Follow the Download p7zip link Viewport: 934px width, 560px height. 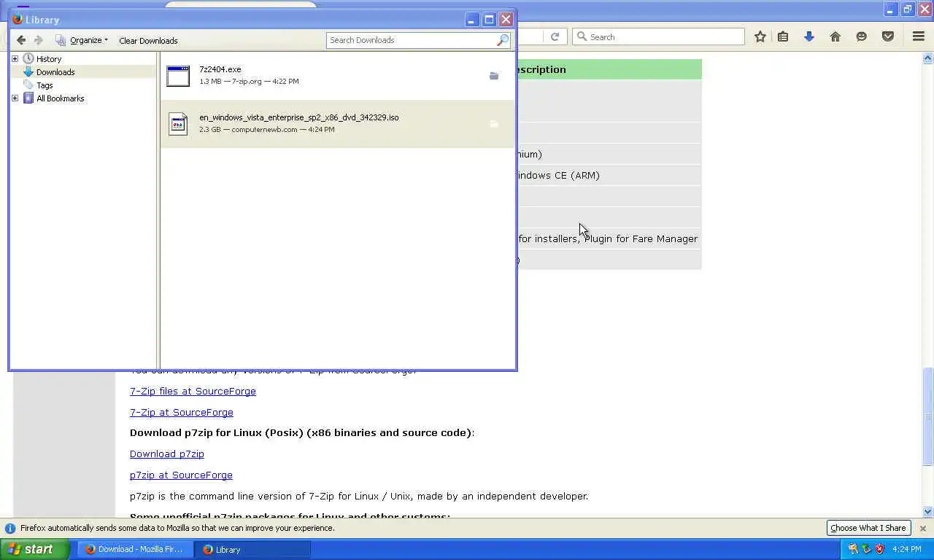167,454
